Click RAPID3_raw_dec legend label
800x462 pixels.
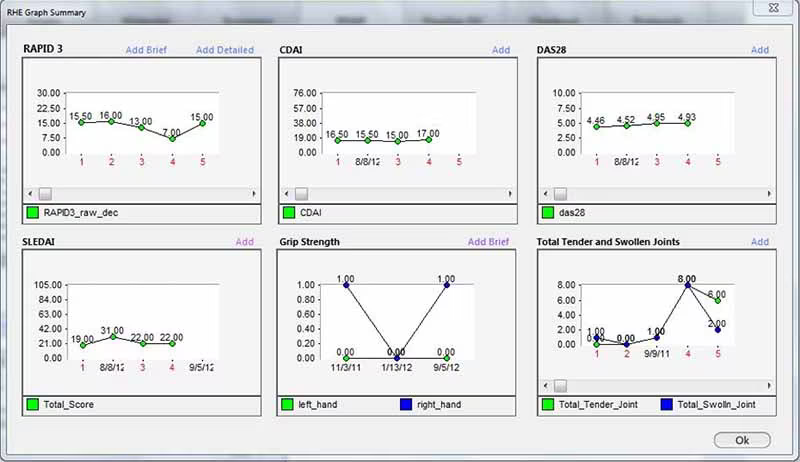81,213
